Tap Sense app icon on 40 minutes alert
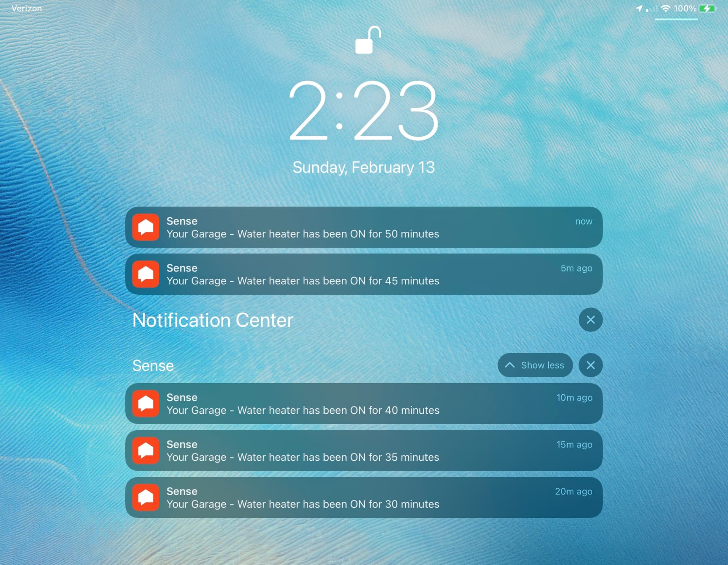The image size is (728, 565). [x=146, y=403]
